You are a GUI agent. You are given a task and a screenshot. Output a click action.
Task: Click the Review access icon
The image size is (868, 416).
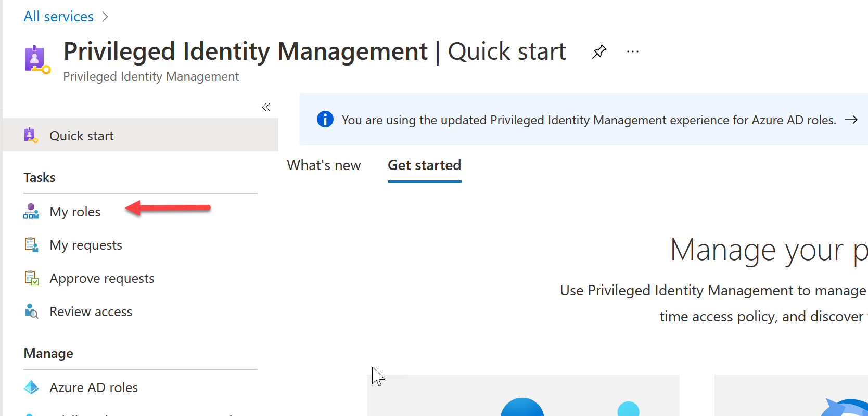tap(31, 311)
